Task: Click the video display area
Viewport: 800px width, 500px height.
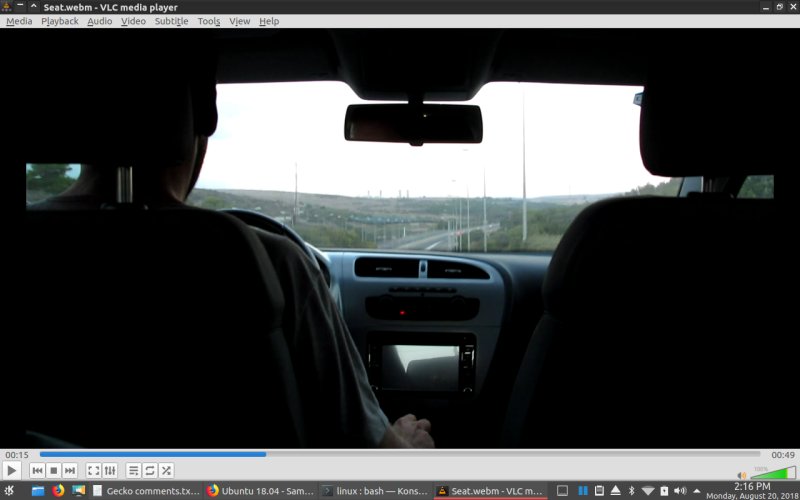Action: [x=400, y=238]
